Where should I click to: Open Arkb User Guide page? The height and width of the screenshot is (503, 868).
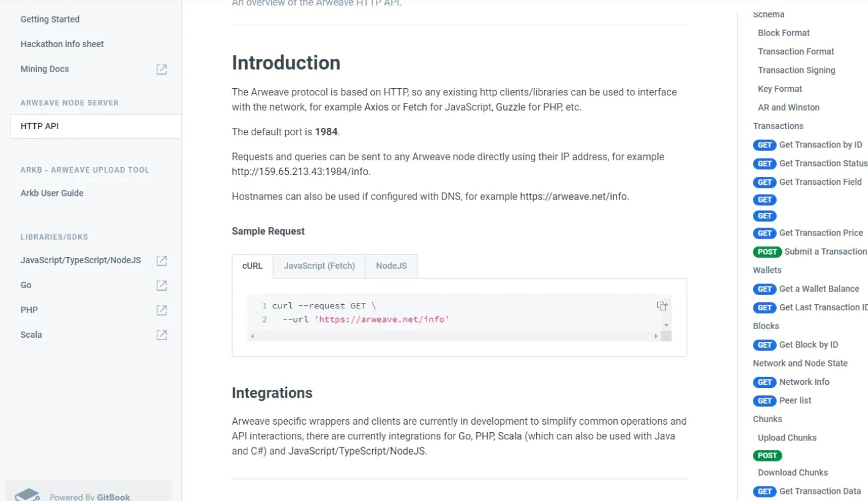pos(52,193)
